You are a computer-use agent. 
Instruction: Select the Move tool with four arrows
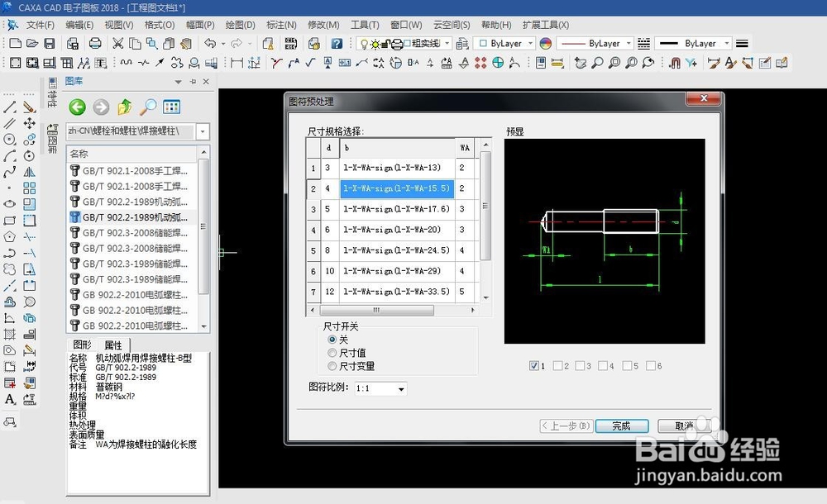tap(29, 123)
